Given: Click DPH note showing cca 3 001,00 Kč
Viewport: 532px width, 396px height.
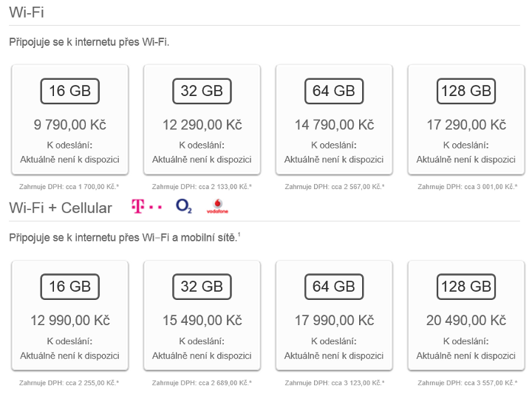Looking at the screenshot, I should [465, 187].
